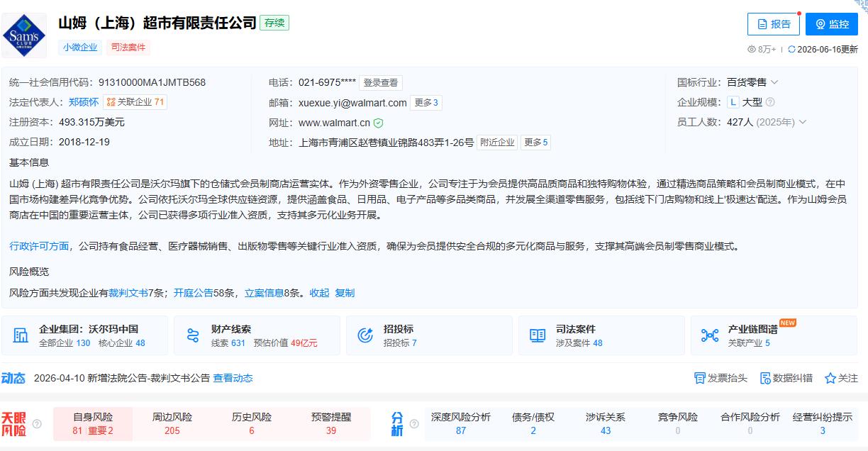Click the email xuexue.yi@walmart.com
This screenshot has height=451, width=868.
pyautogui.click(x=352, y=103)
